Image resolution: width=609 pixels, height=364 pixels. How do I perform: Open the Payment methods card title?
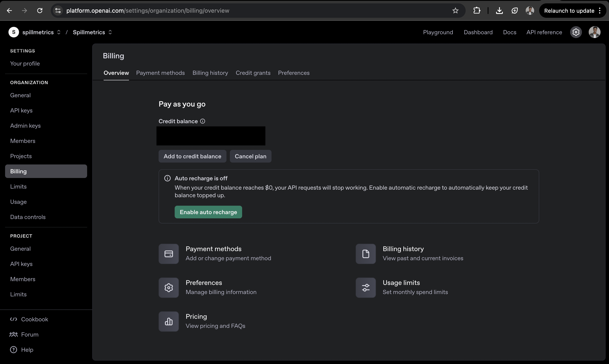(214, 249)
